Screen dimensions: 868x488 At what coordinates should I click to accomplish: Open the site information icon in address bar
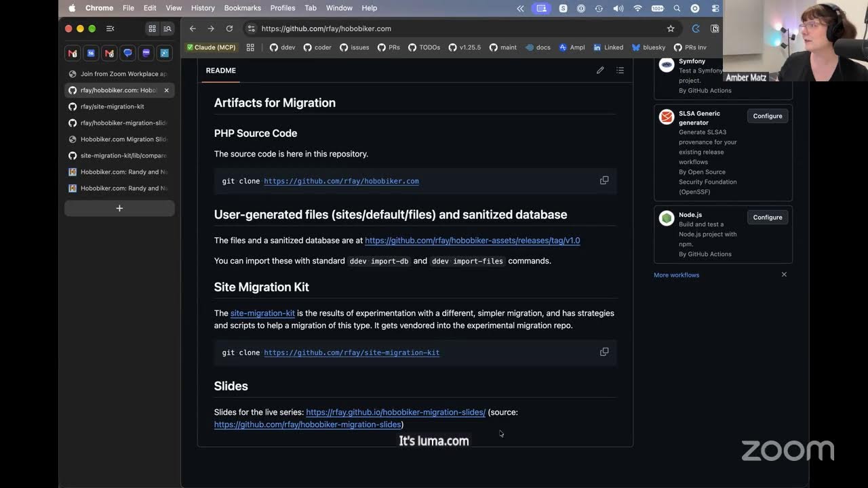(x=251, y=28)
